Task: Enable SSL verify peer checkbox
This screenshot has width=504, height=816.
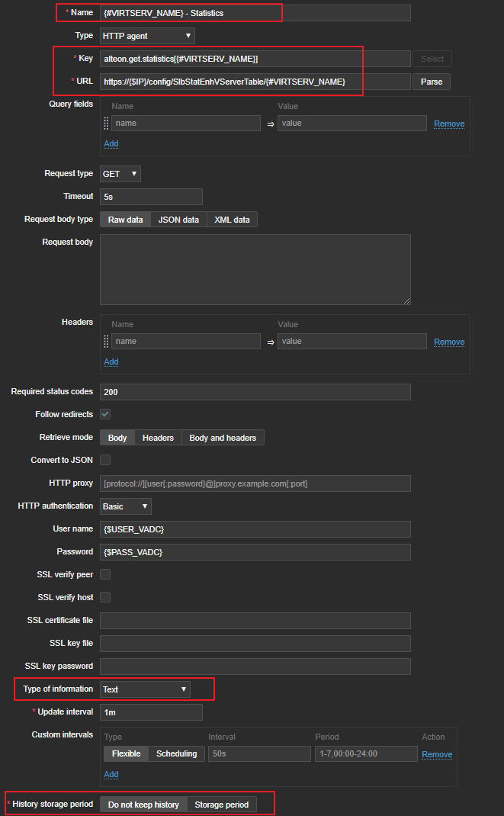Action: (x=105, y=574)
